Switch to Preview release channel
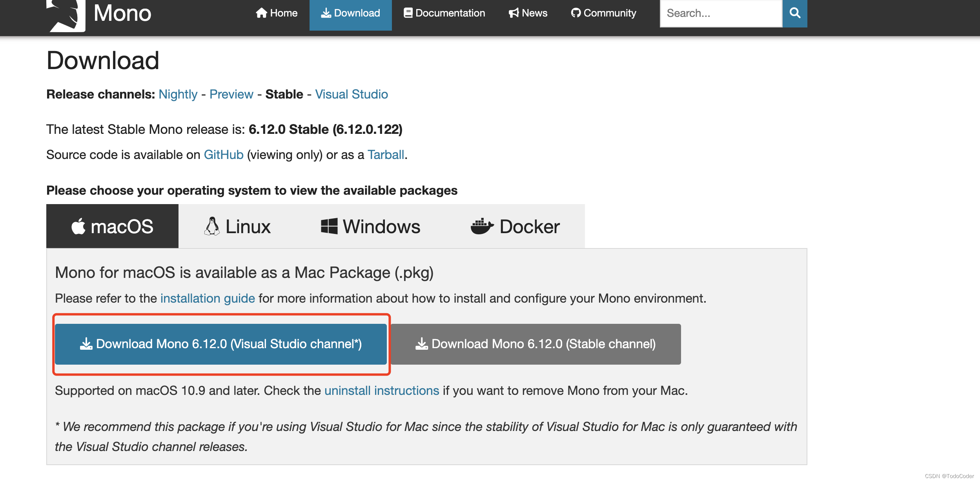The width and height of the screenshot is (980, 482). pyautogui.click(x=231, y=94)
